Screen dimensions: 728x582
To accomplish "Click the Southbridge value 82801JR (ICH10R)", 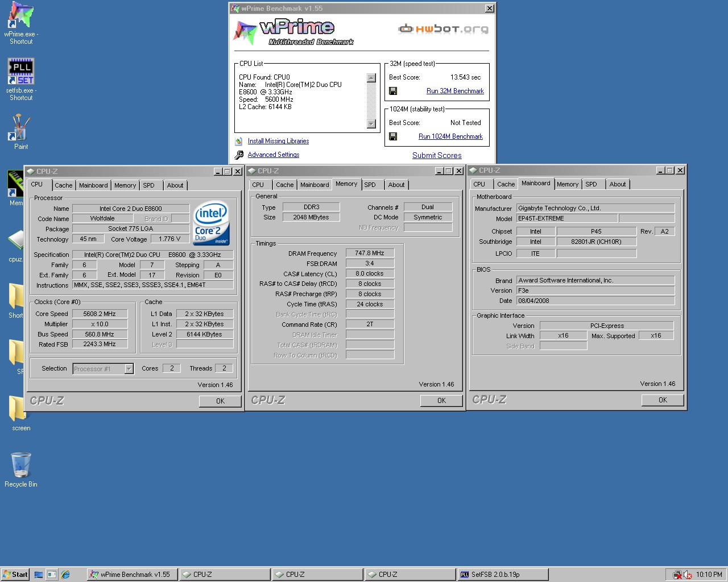I will tap(596, 242).
